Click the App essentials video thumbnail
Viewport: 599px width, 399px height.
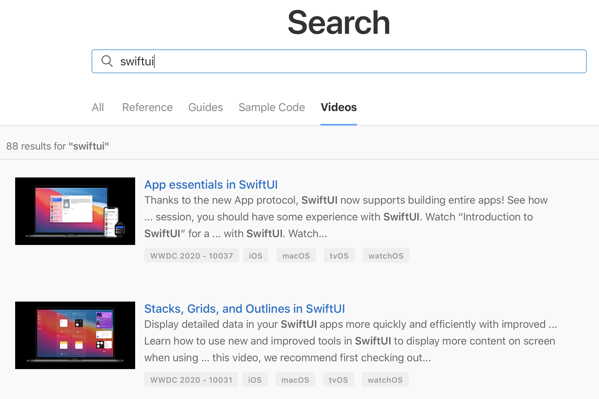(x=75, y=211)
